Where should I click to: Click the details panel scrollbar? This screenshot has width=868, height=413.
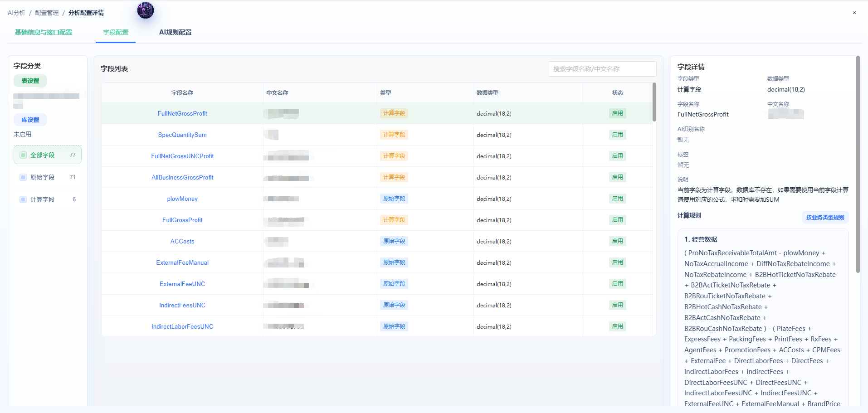pyautogui.click(x=858, y=164)
